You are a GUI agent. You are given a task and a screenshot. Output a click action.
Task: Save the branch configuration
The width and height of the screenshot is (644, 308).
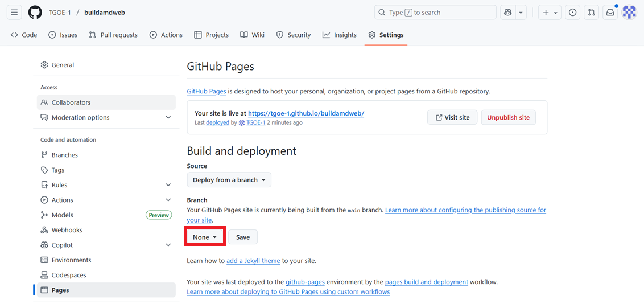point(243,237)
